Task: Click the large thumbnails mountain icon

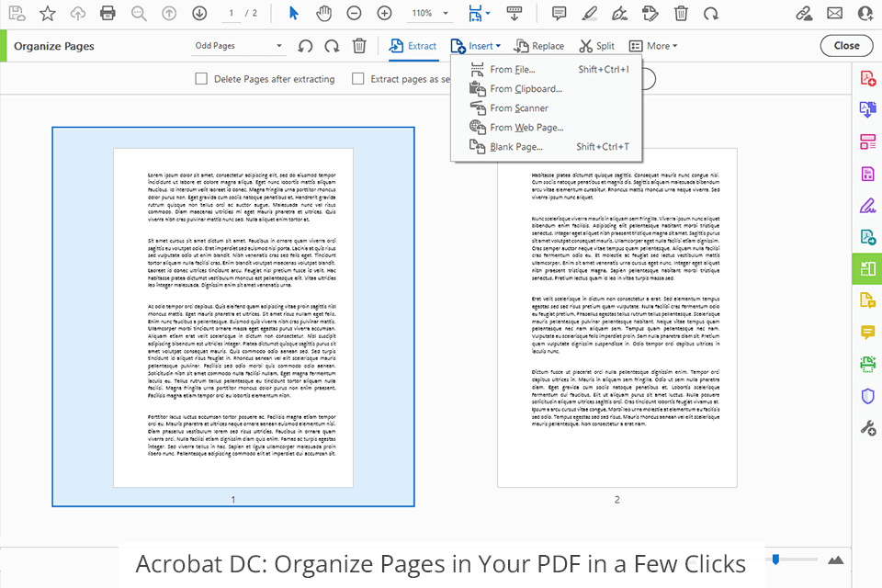Action: (x=836, y=560)
